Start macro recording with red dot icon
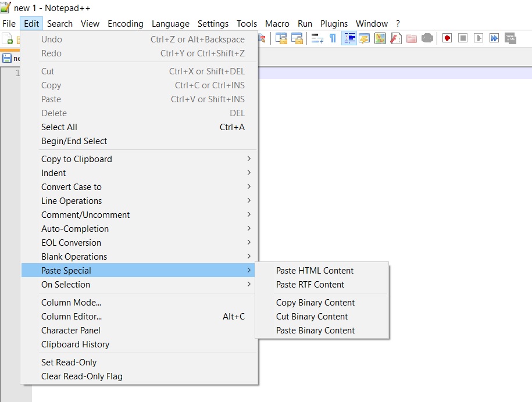 point(447,38)
